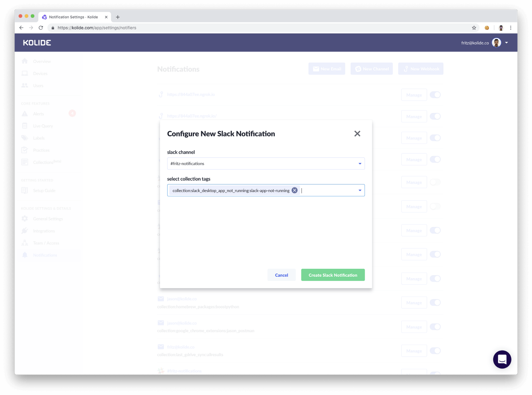Click the Integrations paintbrush icon
This screenshot has width=532, height=395.
[x=24, y=230]
